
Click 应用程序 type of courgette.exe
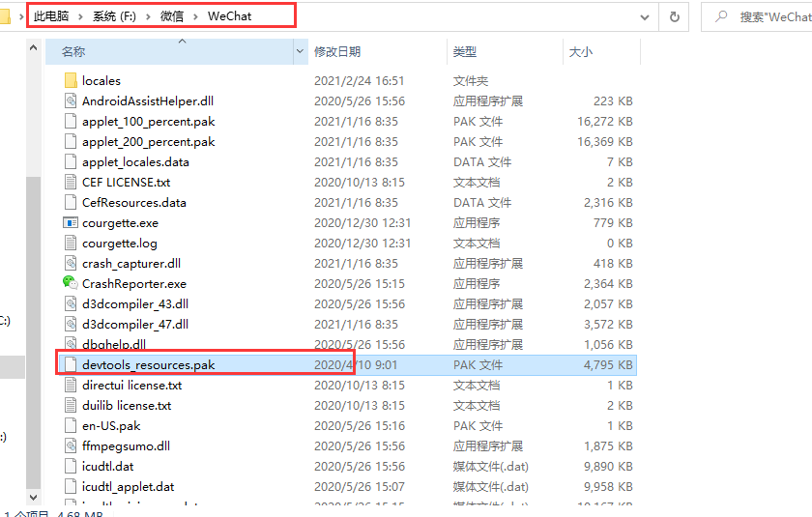[x=477, y=222]
